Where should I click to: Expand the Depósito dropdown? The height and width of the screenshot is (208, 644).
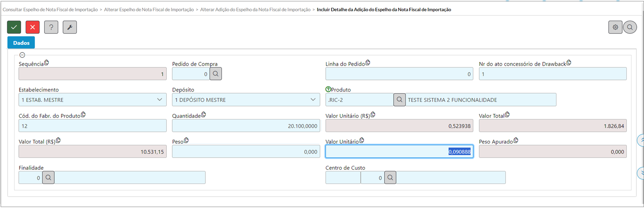246,100
